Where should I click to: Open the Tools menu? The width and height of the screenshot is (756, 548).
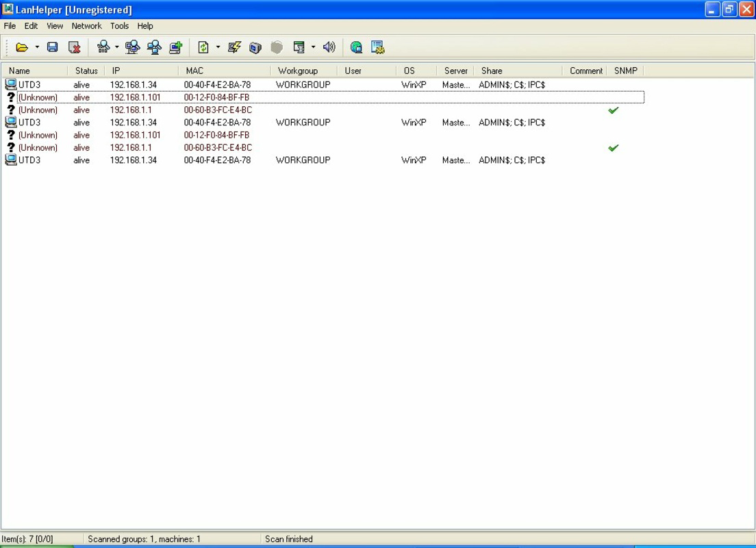[x=119, y=26]
